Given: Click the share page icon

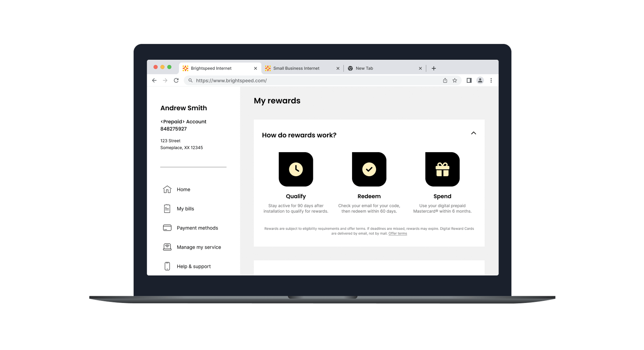Looking at the screenshot, I should (445, 80).
